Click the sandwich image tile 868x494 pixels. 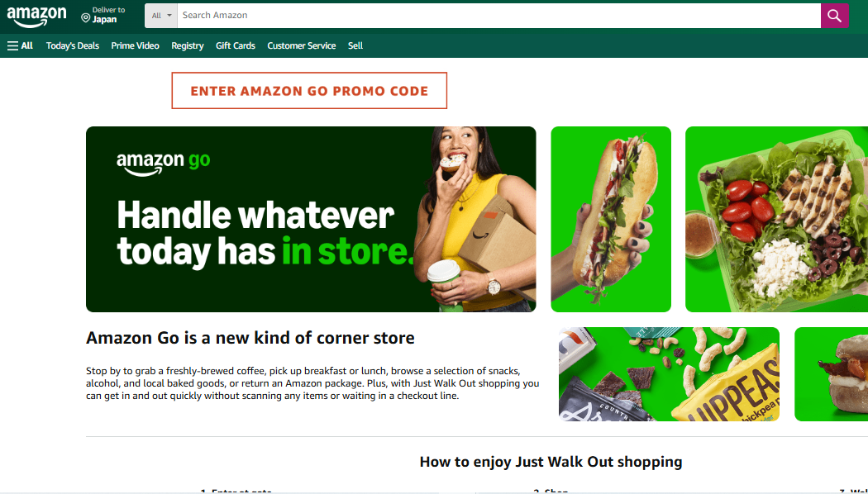point(611,219)
